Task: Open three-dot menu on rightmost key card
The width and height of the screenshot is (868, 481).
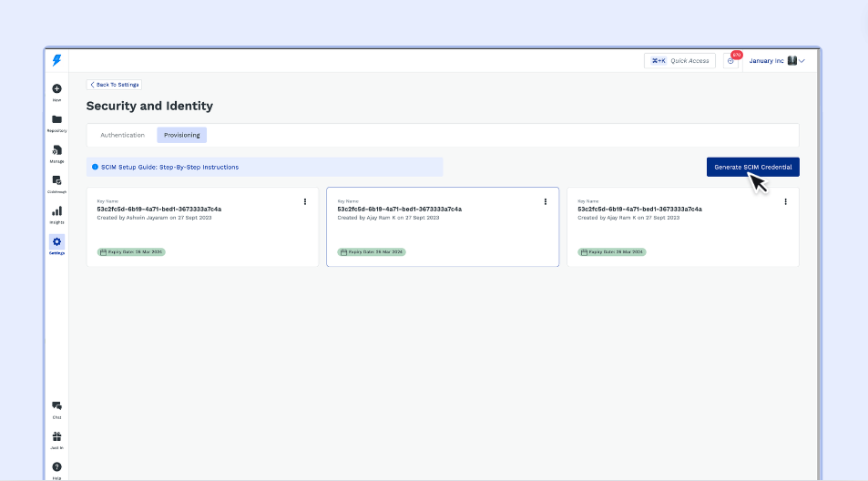Action: 785,201
